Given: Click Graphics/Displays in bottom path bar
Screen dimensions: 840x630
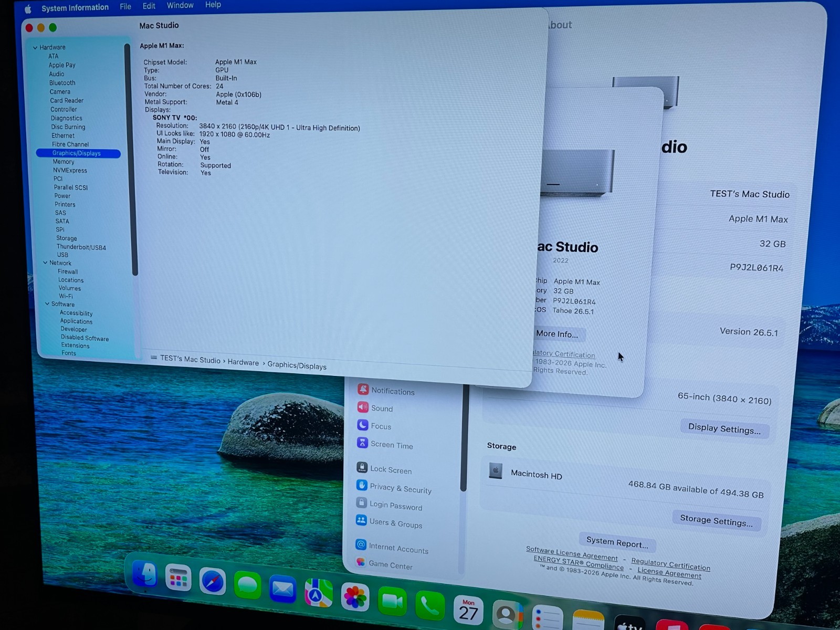Looking at the screenshot, I should [x=297, y=365].
